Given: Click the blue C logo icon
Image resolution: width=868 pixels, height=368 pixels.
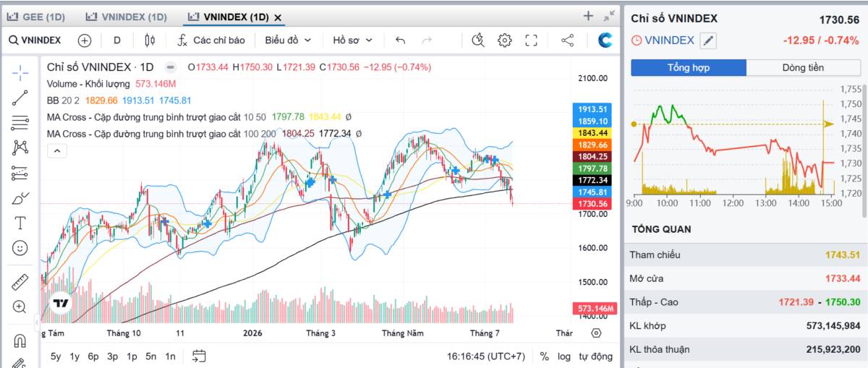Looking at the screenshot, I should (605, 40).
